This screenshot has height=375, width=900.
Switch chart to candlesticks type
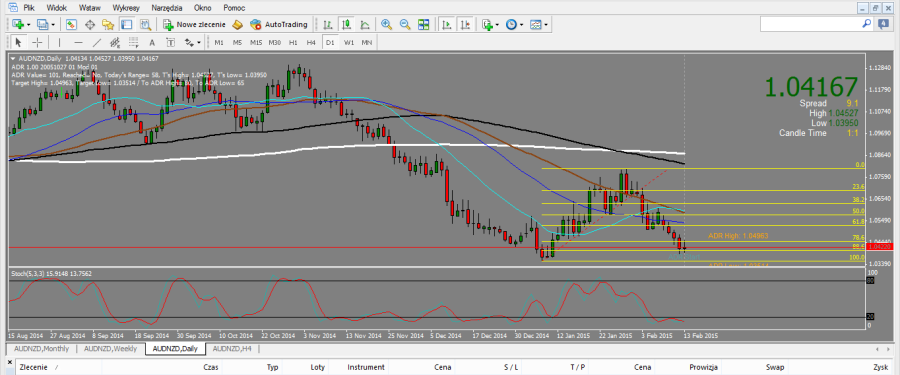(x=346, y=25)
